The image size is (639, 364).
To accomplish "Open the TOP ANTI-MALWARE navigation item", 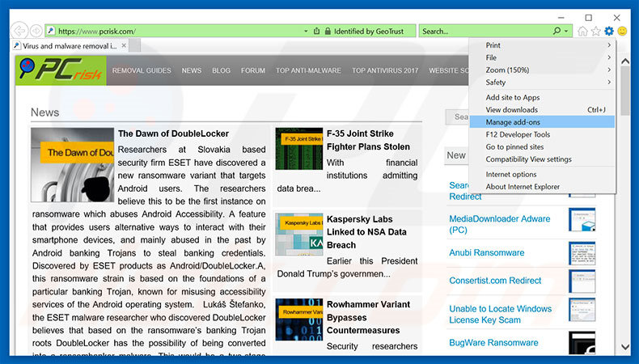I will pyautogui.click(x=308, y=70).
